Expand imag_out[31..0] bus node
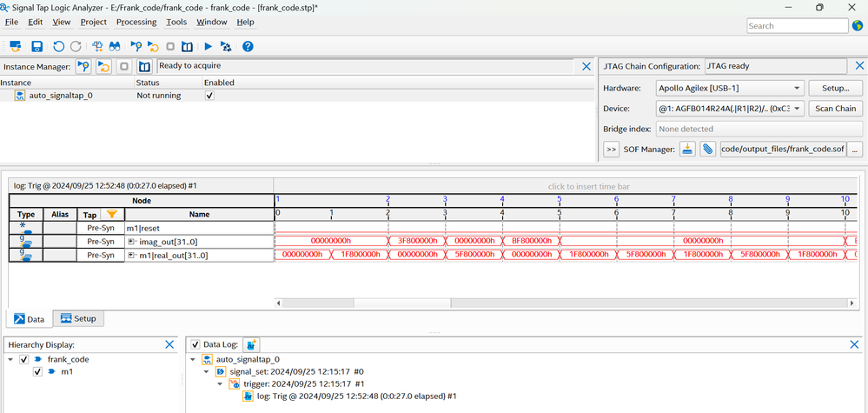 click(x=132, y=242)
